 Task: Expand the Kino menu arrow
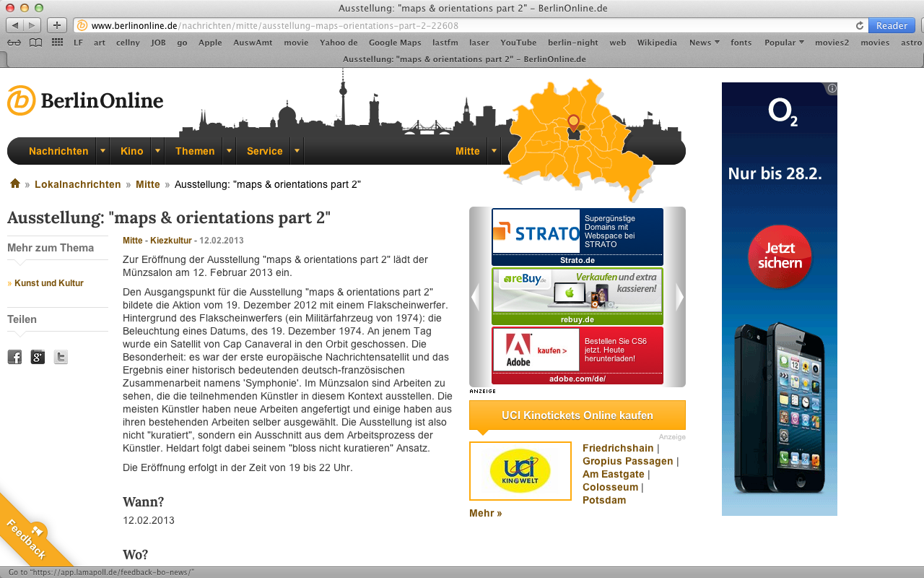pos(157,151)
